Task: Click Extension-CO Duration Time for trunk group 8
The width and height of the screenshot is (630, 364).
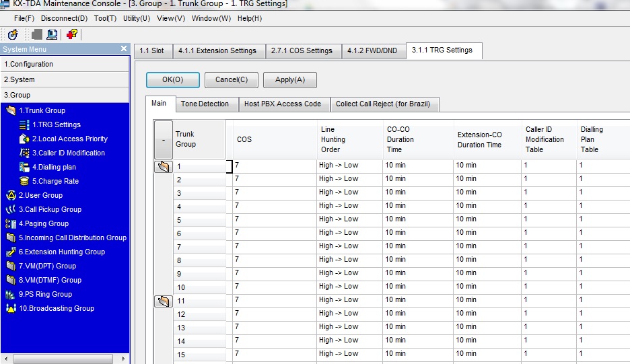Action: 487,260
